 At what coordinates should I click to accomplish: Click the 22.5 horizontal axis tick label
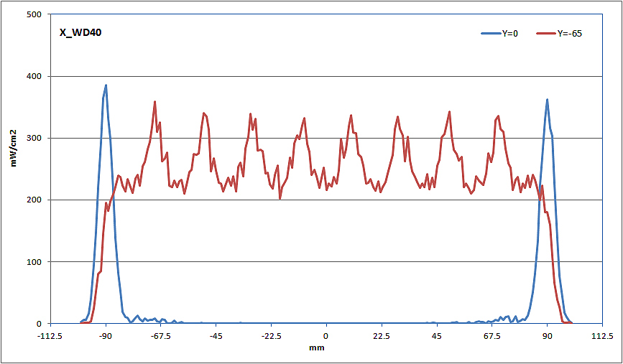coord(381,335)
